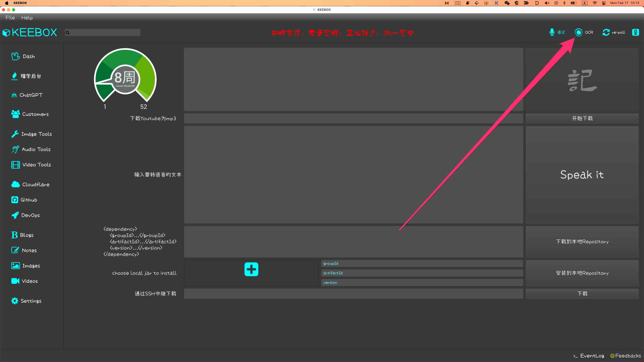This screenshot has width=644, height=362.
Task: Click the 8周 current week gauge
Action: coord(125,79)
